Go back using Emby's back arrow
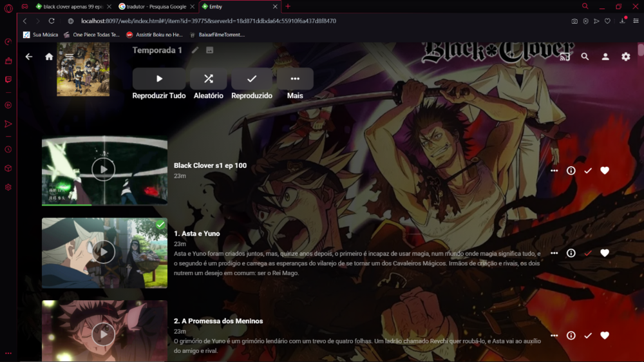 tap(29, 57)
